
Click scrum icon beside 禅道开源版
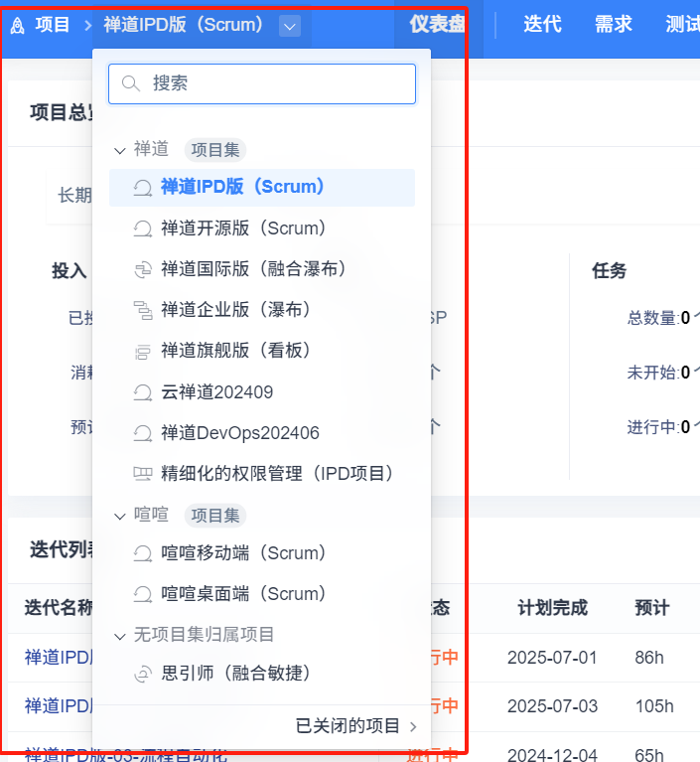[x=143, y=229]
